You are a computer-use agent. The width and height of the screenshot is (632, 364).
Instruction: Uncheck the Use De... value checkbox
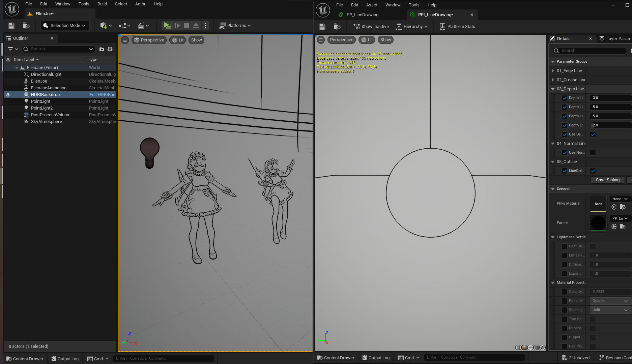point(593,134)
